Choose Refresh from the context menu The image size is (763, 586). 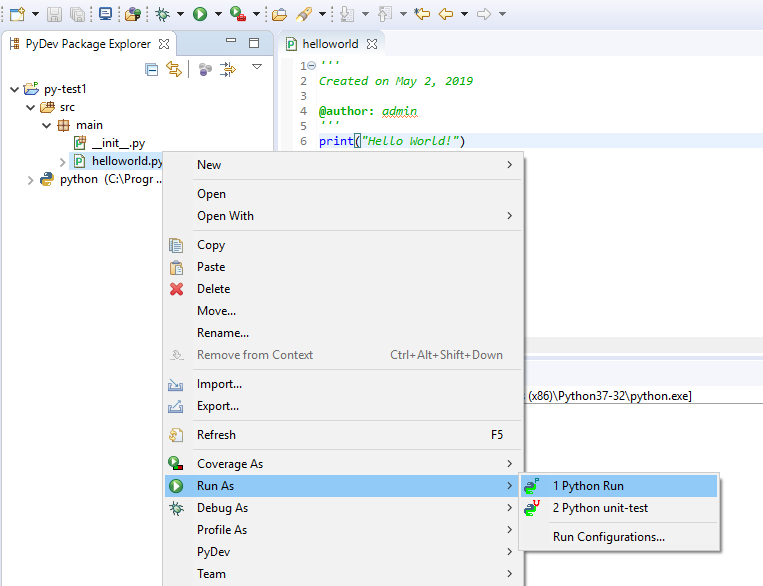click(344, 435)
